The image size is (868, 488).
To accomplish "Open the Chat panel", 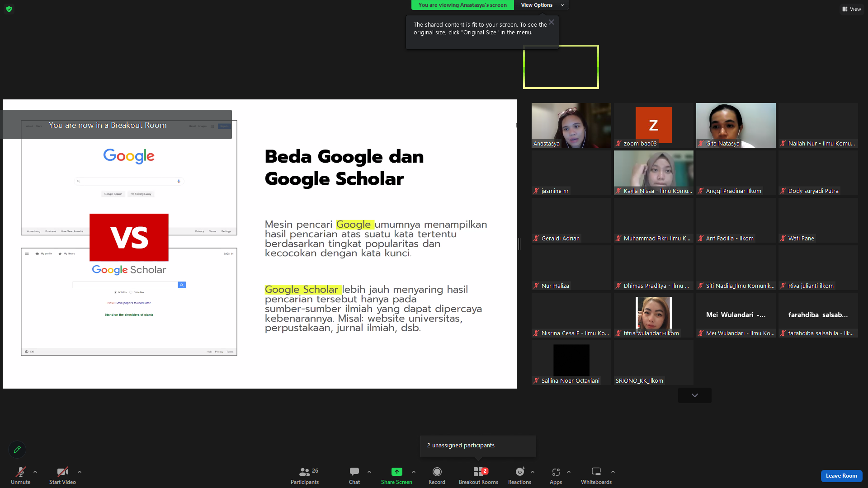I will 354,476.
